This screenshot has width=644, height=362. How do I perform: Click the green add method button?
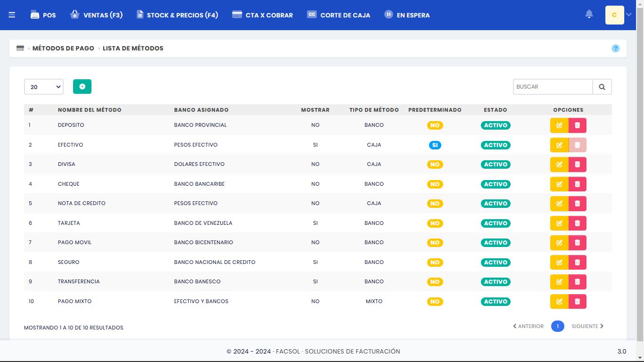click(x=82, y=87)
